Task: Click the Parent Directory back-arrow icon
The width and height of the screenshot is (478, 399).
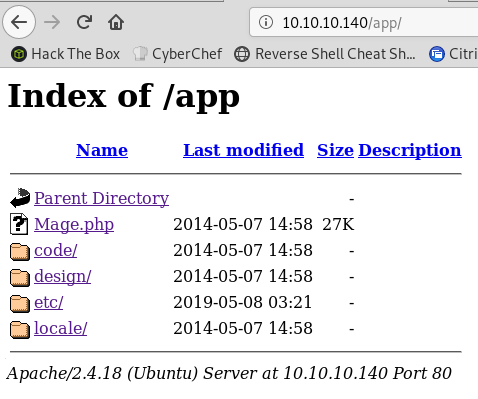Action: tap(20, 198)
